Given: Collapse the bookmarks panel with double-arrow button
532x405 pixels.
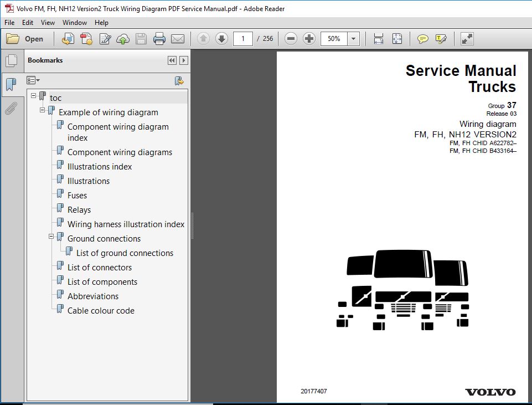Looking at the screenshot, I should pos(172,60).
